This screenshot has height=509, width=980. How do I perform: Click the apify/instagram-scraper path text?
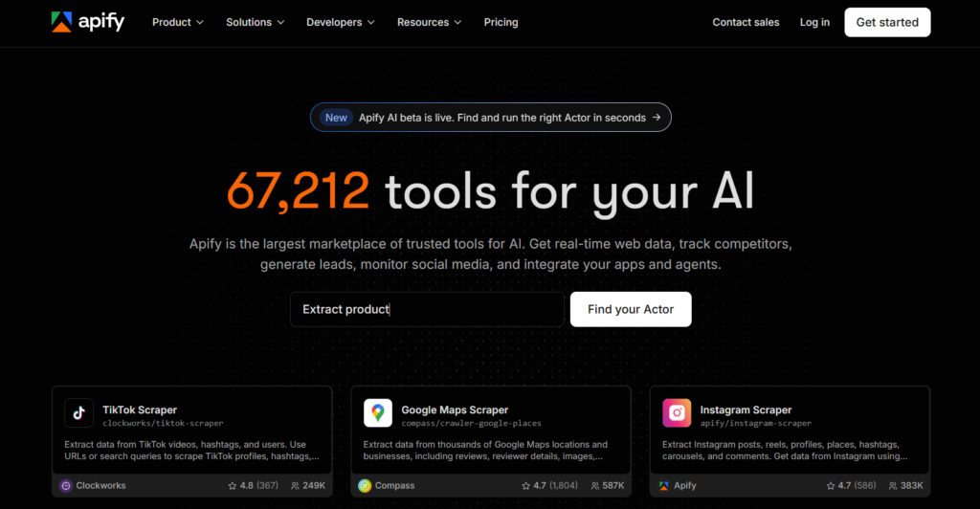pyautogui.click(x=756, y=424)
